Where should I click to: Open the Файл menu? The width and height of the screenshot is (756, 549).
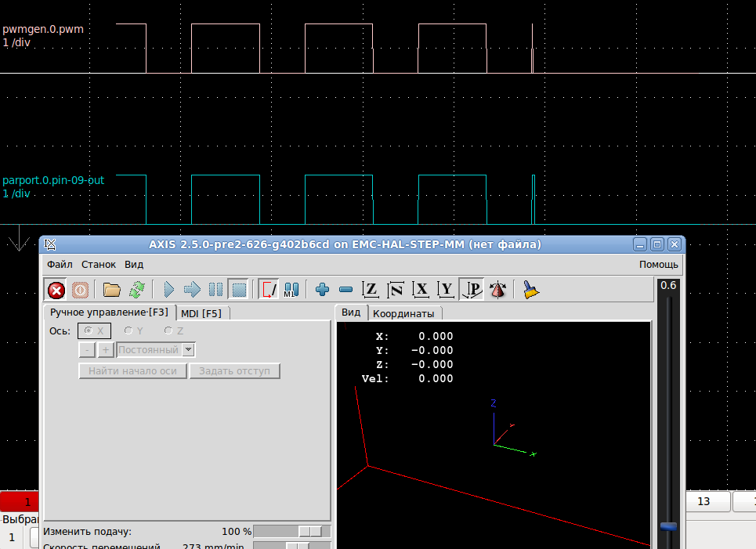60,265
